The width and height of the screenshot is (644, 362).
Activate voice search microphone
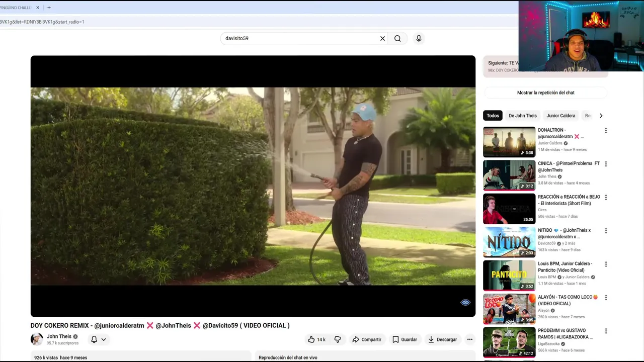419,38
